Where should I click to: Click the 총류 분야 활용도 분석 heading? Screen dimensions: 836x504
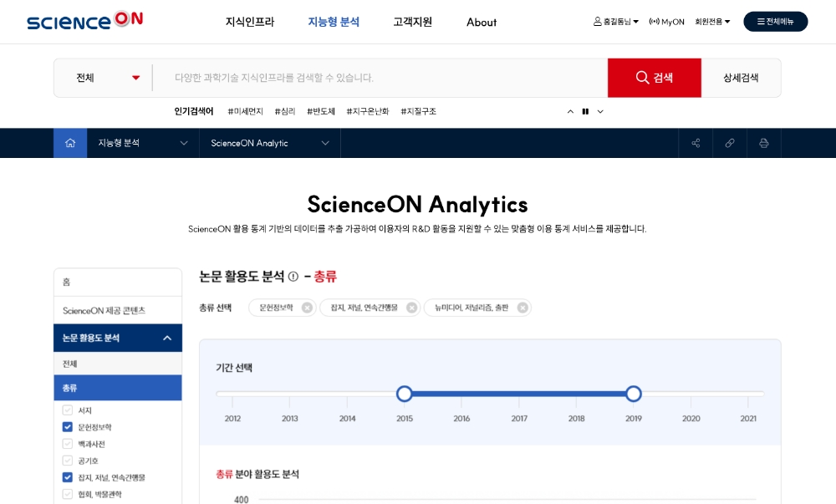(x=257, y=474)
